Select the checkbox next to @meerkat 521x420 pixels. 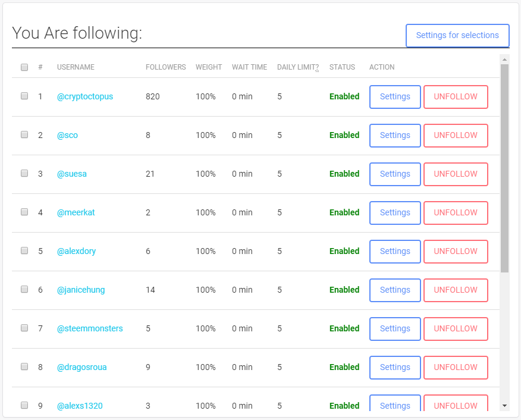24,212
